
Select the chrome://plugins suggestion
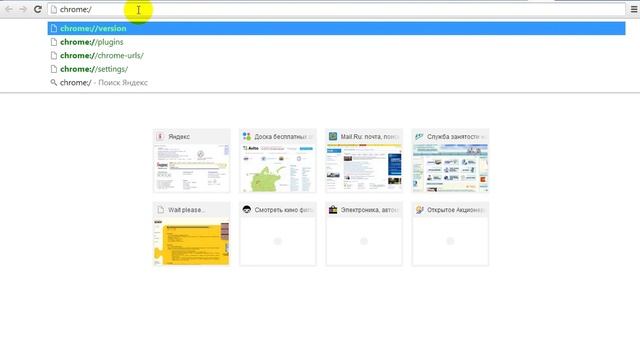coord(336,42)
